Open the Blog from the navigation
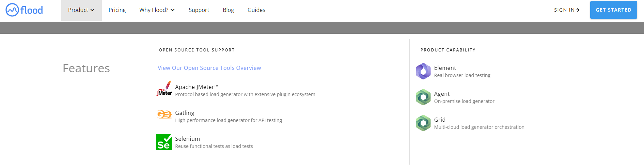This screenshot has width=644, height=167. [x=228, y=10]
